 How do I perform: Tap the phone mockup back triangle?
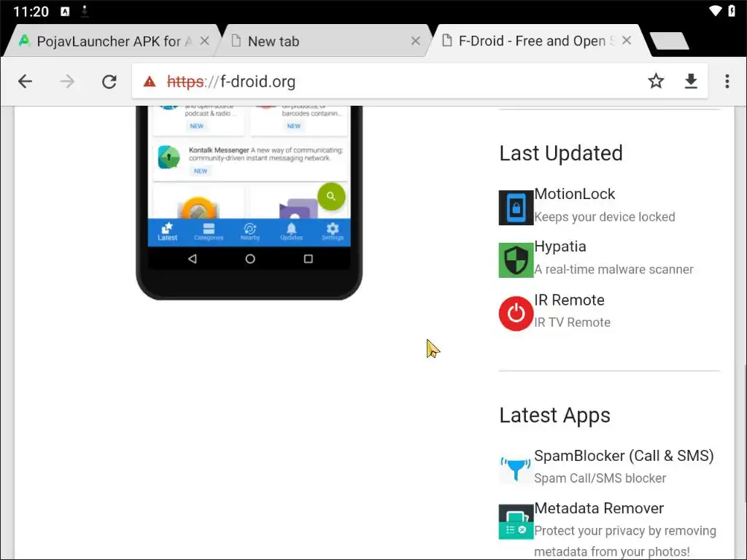pyautogui.click(x=193, y=259)
